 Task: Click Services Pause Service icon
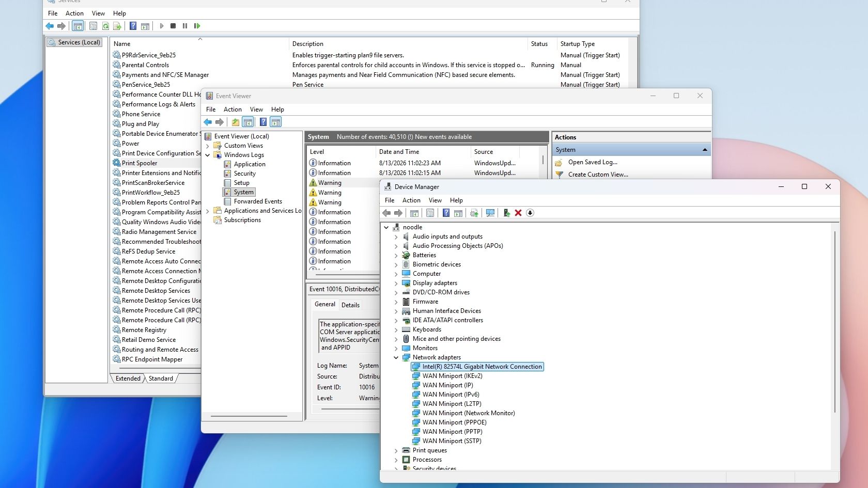[185, 26]
